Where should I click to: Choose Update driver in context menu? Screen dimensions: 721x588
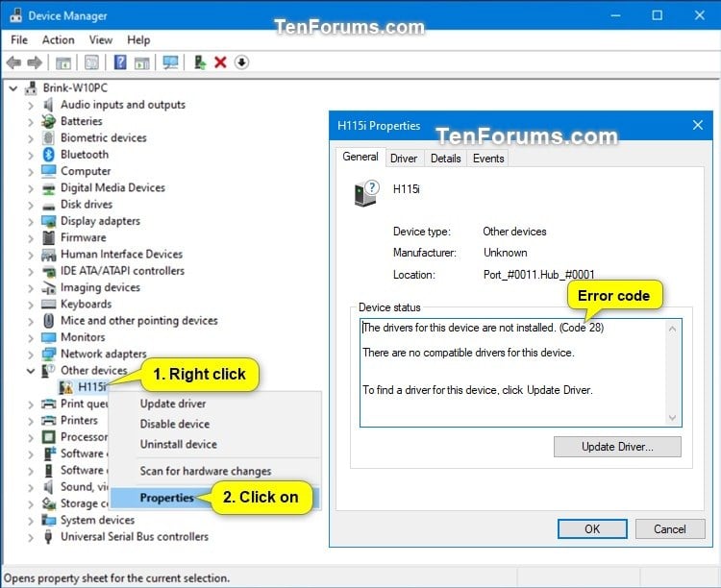(x=173, y=404)
